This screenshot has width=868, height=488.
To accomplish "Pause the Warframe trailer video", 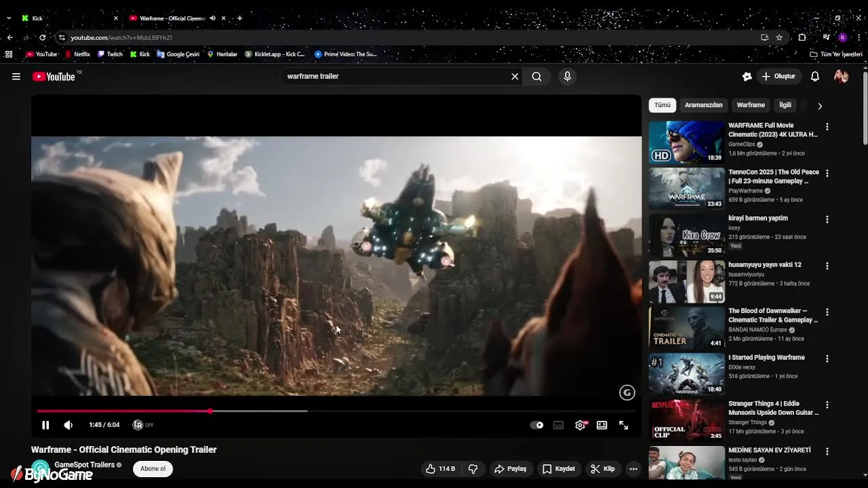I will pos(45,425).
